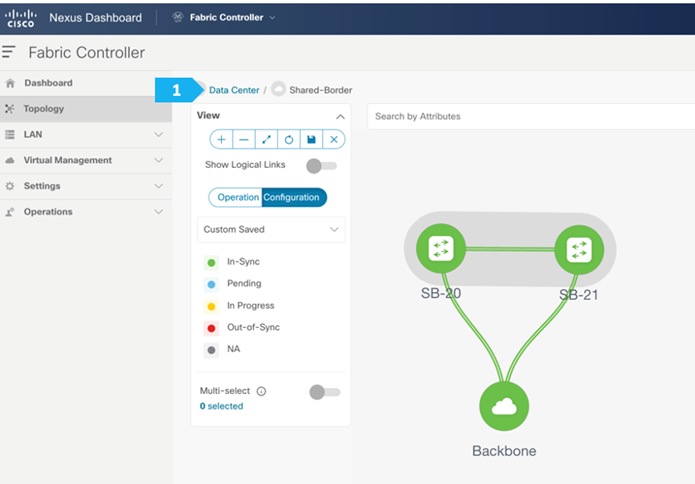This screenshot has width=695, height=484.
Task: Collapse the View panel
Action: pyautogui.click(x=340, y=117)
